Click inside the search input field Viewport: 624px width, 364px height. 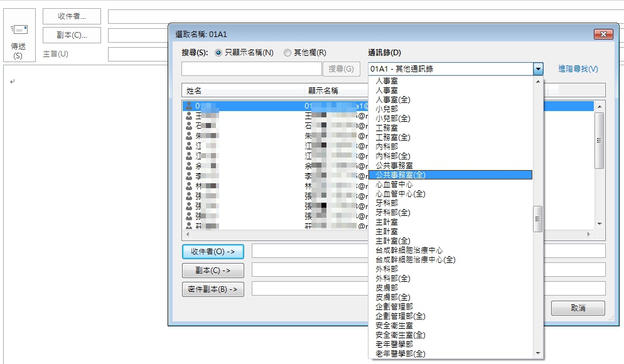click(251, 68)
